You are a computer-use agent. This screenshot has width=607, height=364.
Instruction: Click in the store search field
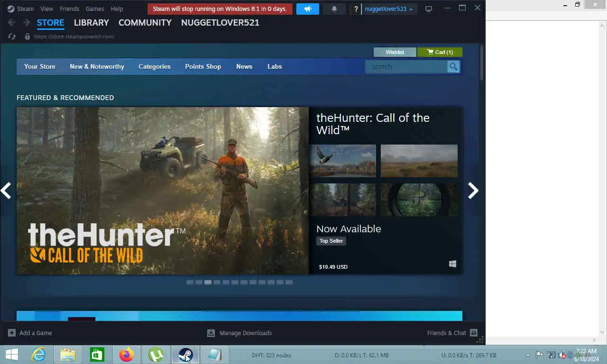tap(406, 67)
